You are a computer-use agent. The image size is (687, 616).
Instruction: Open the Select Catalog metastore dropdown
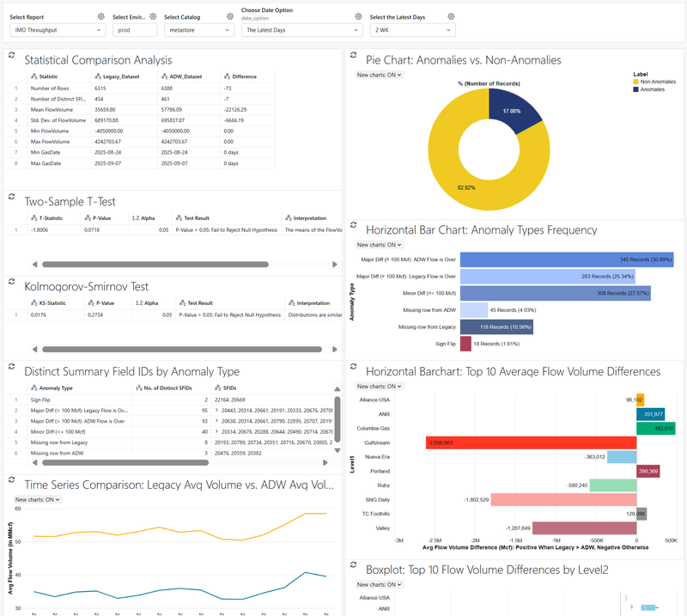coord(200,31)
